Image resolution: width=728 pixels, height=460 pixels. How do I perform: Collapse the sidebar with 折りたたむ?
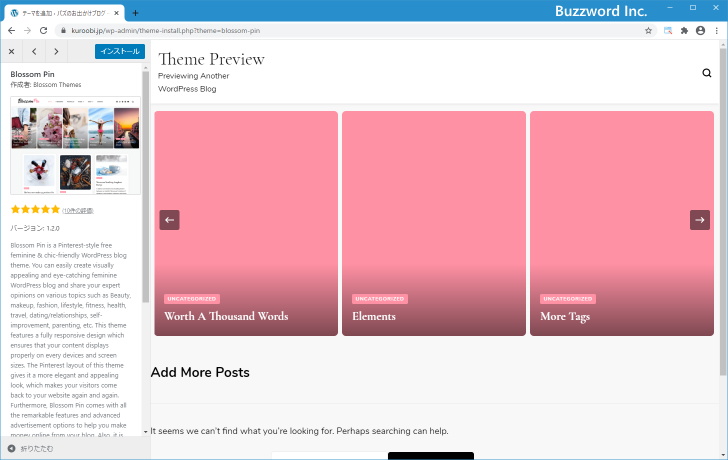tap(31, 449)
